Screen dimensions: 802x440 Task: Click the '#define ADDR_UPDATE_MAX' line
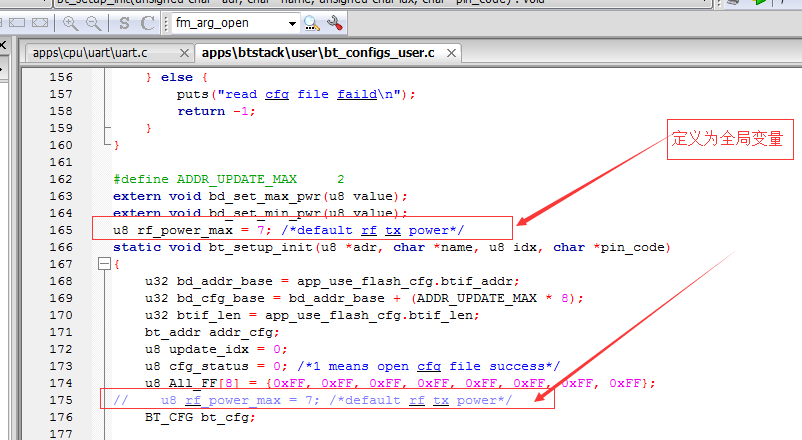[229, 179]
